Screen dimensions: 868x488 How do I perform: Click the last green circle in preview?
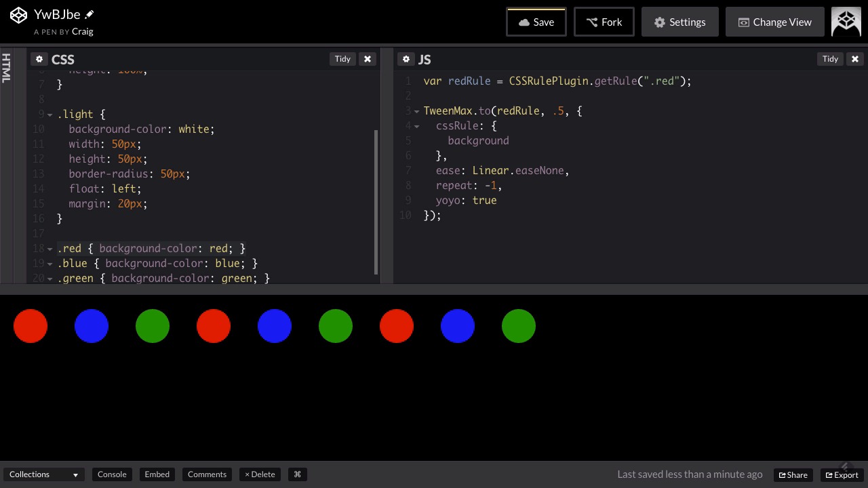[x=519, y=326]
